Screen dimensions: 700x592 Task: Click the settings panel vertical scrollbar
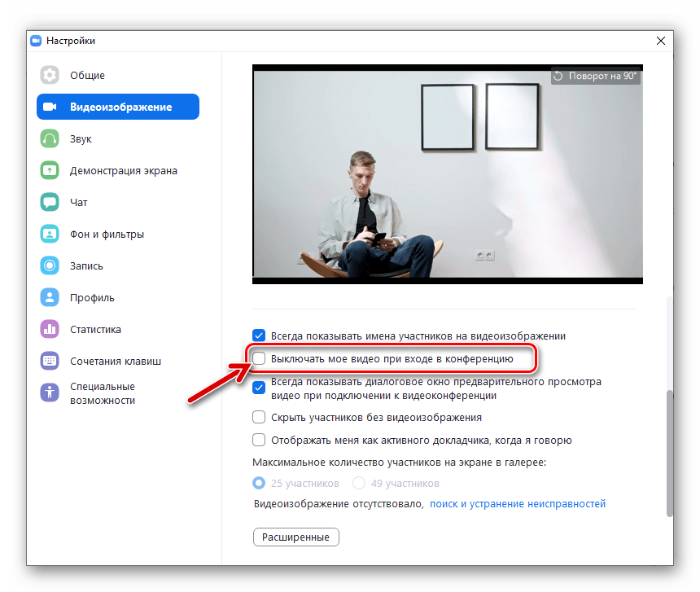pyautogui.click(x=669, y=453)
